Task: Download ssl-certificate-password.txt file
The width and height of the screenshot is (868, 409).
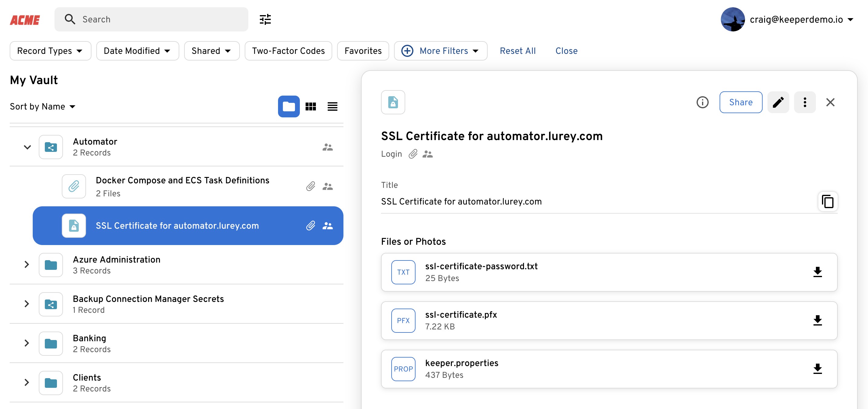Action: pyautogui.click(x=817, y=272)
